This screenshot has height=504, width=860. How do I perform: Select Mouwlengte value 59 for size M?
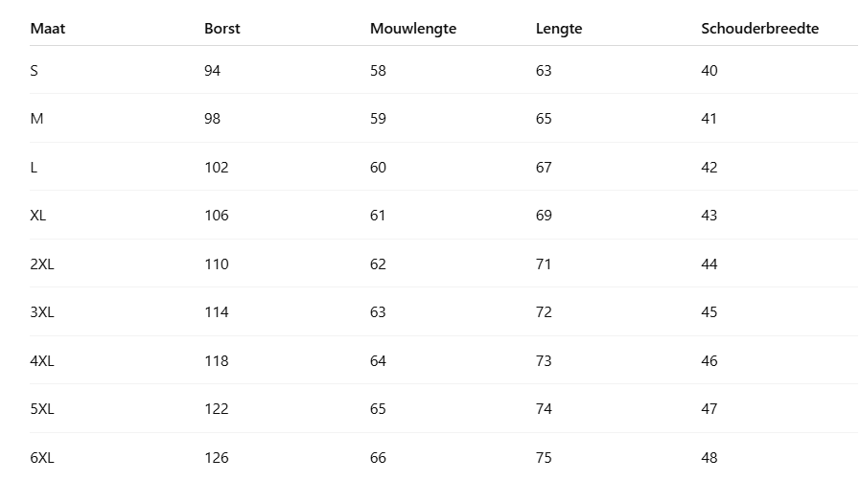(378, 119)
